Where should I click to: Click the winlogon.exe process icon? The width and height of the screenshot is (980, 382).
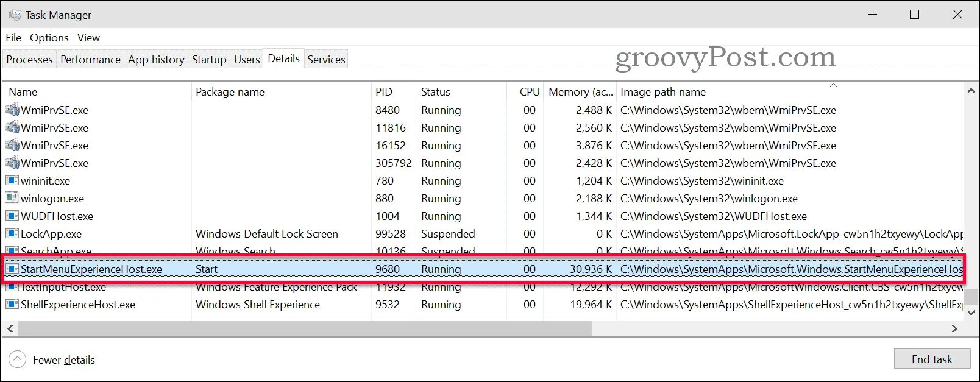coord(12,198)
